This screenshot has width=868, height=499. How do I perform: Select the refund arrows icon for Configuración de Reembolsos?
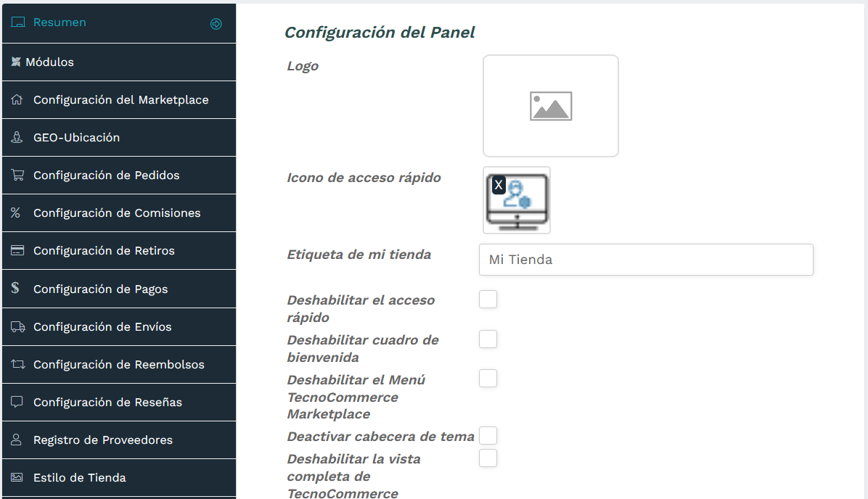[x=15, y=364]
